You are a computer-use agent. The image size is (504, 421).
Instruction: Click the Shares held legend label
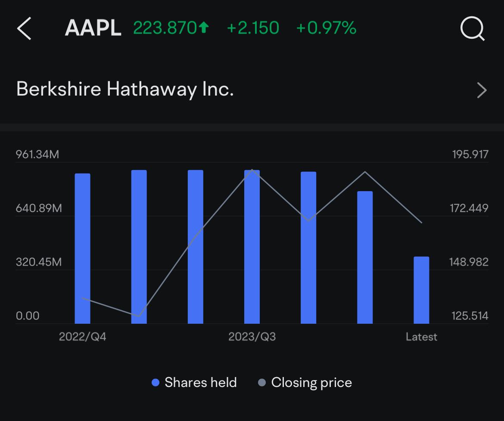point(201,382)
